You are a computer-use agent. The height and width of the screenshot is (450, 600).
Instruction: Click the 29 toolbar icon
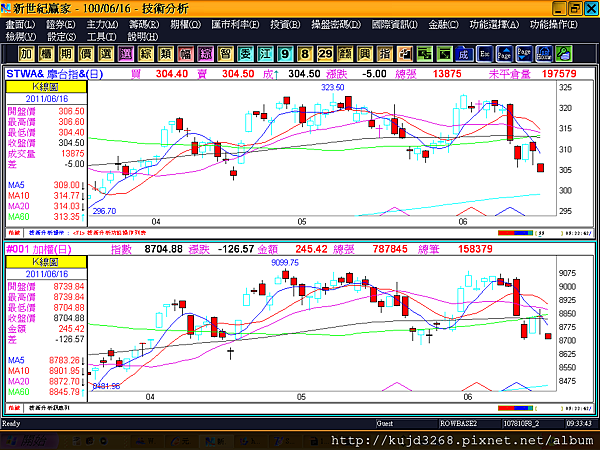click(x=325, y=54)
